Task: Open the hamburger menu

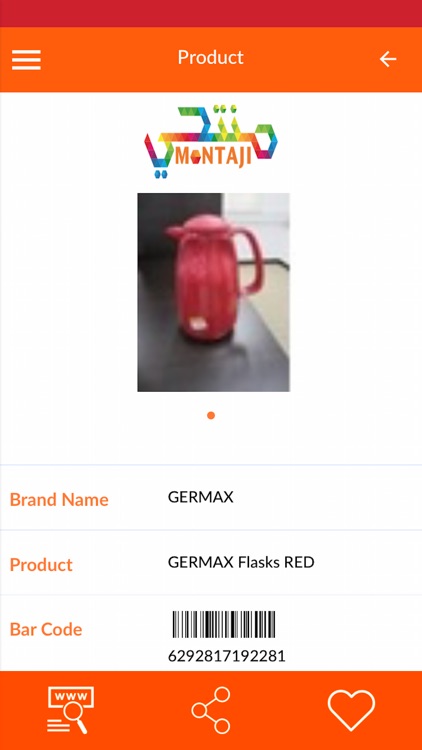Action: (x=26, y=60)
